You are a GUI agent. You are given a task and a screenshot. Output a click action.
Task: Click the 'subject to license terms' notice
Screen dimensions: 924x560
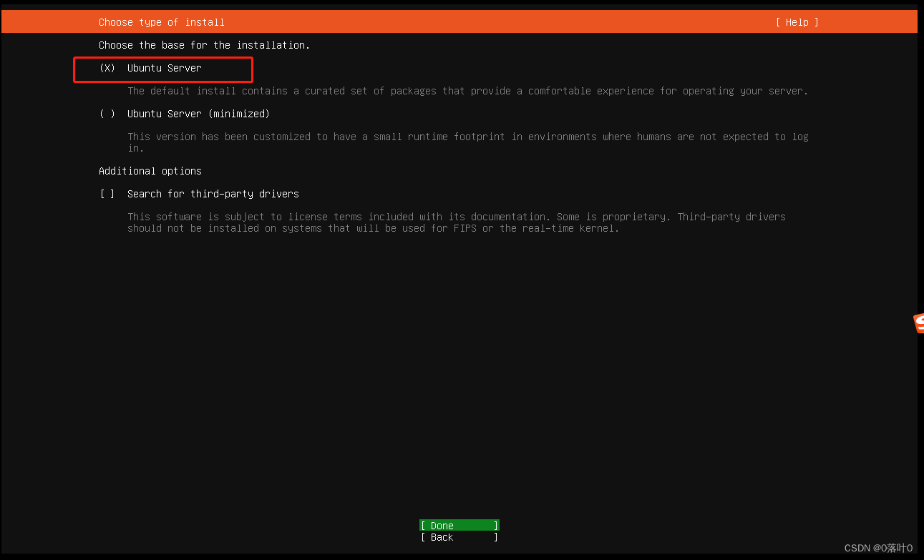[x=457, y=222]
